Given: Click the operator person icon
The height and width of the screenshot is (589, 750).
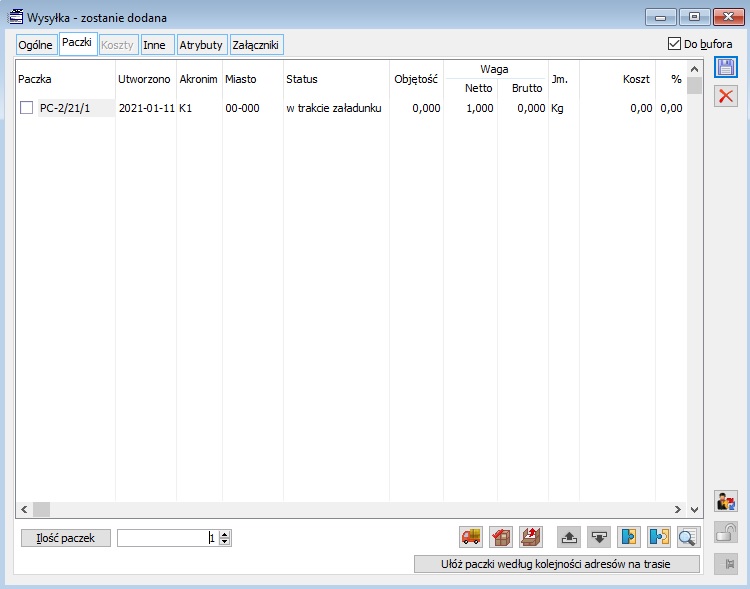Looking at the screenshot, I should (x=726, y=501).
